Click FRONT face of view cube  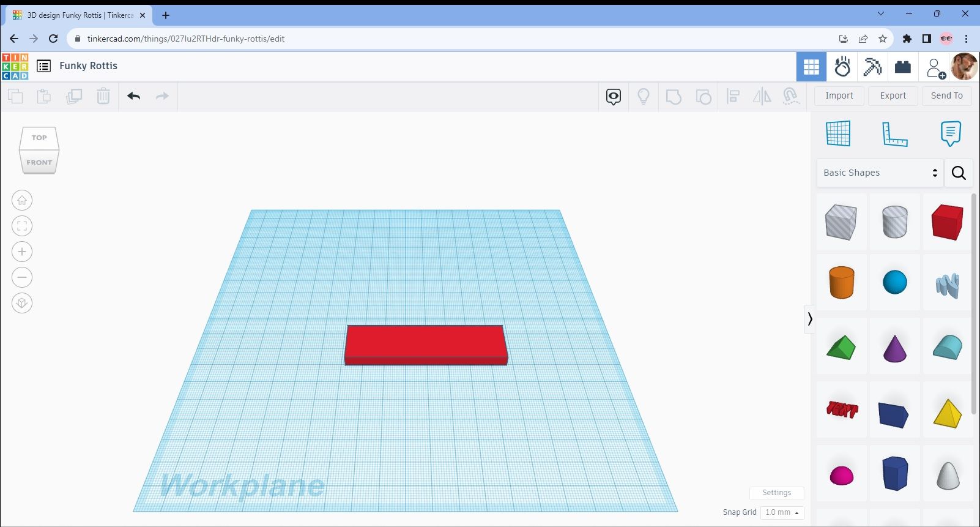39,162
